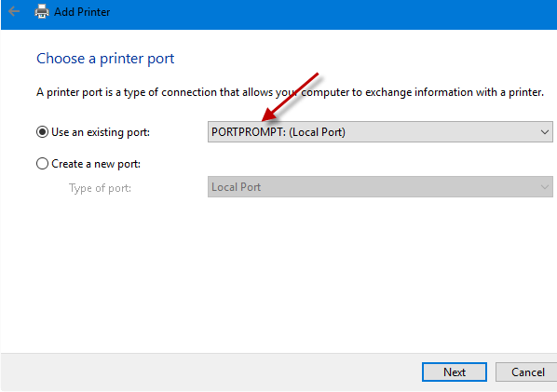The width and height of the screenshot is (557, 392).
Task: Click the blue title bar empty area
Action: [319, 14]
